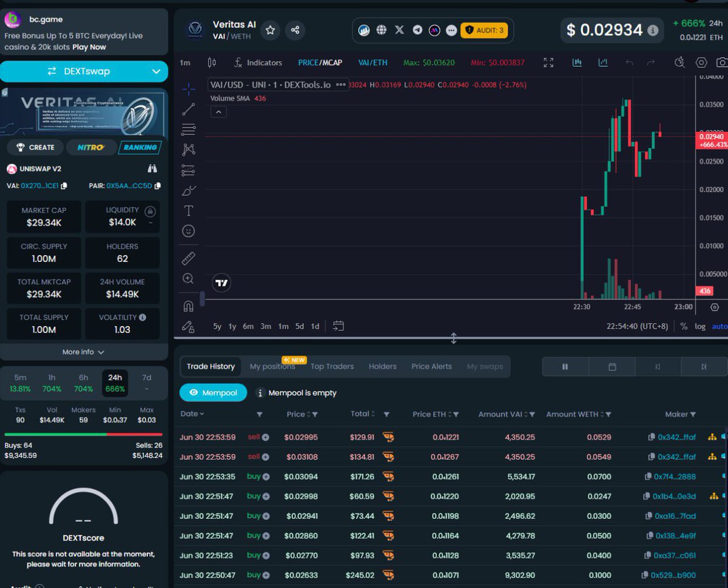
Task: Click the CREATE button
Action: 35,147
